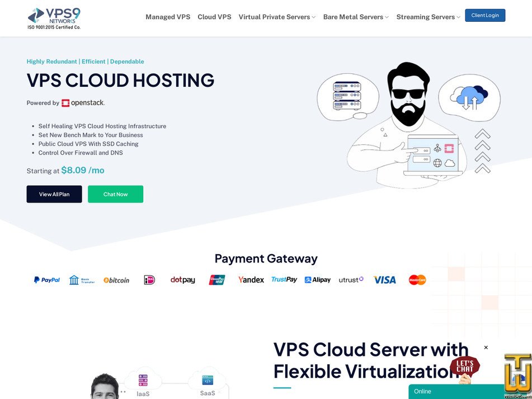532x399 pixels.
Task: Click the Payment Gateway heading
Action: point(266,259)
